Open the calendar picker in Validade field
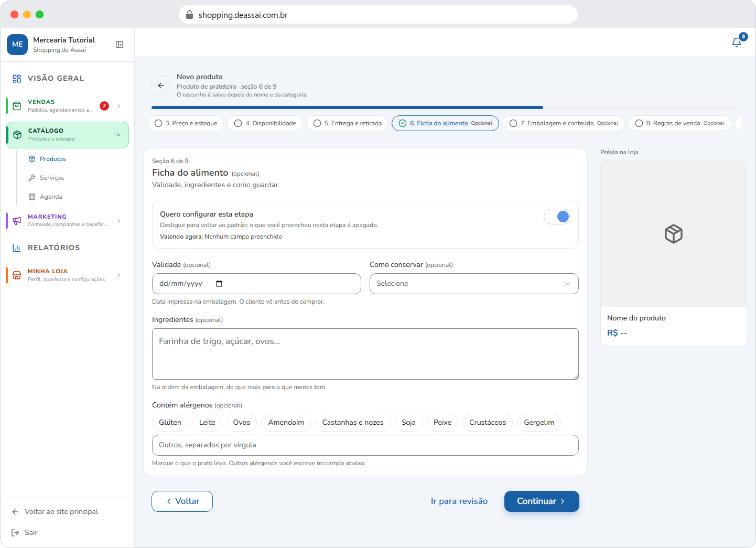Screen dimensions: 756x548 point(219,284)
